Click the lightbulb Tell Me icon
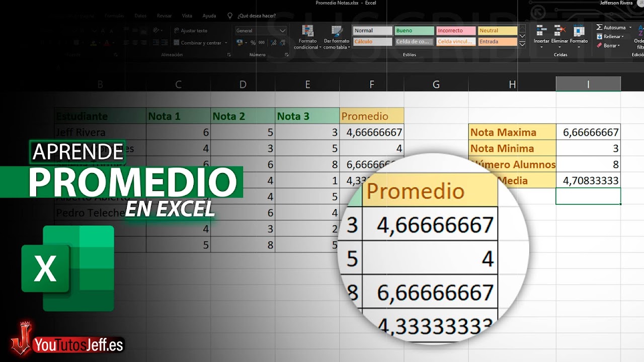The width and height of the screenshot is (644, 362). click(x=230, y=16)
